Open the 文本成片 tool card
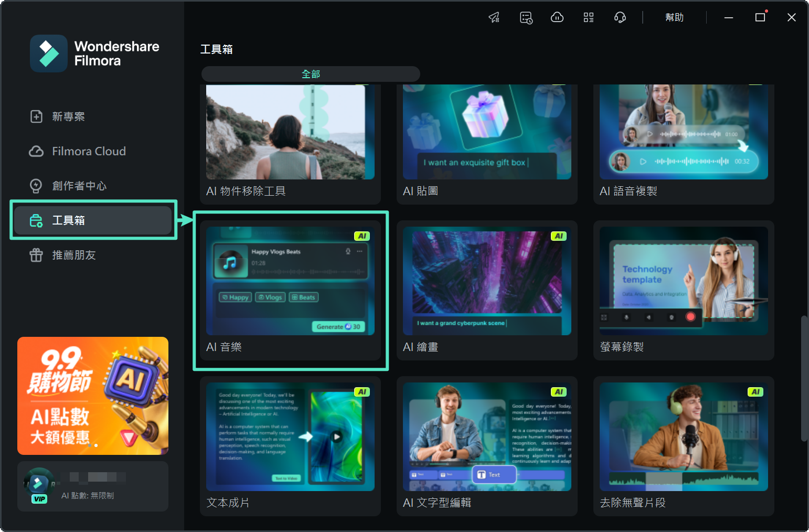The width and height of the screenshot is (809, 532). point(290,446)
